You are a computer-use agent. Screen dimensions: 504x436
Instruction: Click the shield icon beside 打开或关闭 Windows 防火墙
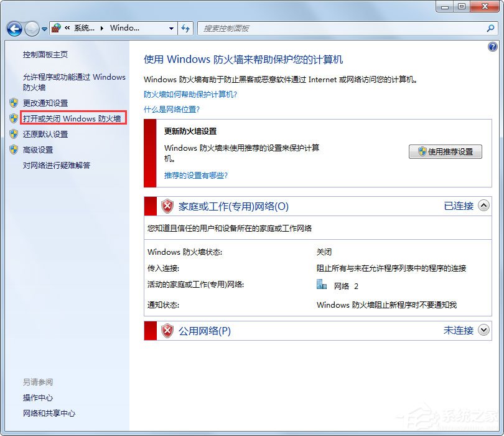tap(14, 118)
